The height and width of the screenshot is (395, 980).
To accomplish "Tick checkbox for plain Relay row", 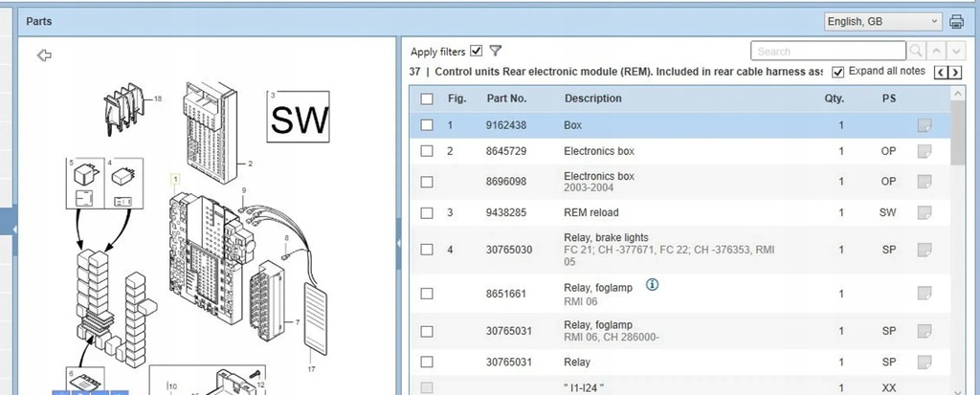I will [x=427, y=362].
